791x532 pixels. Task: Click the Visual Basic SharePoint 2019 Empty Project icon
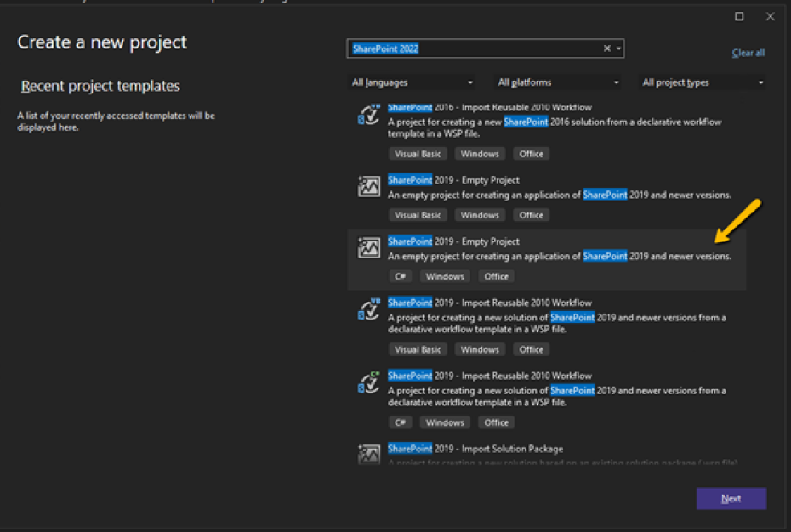pyautogui.click(x=369, y=186)
